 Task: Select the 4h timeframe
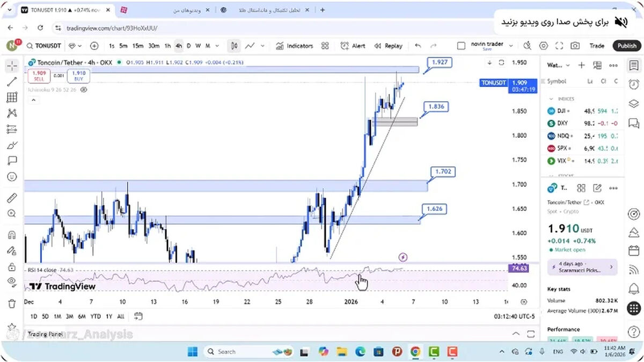tap(178, 46)
